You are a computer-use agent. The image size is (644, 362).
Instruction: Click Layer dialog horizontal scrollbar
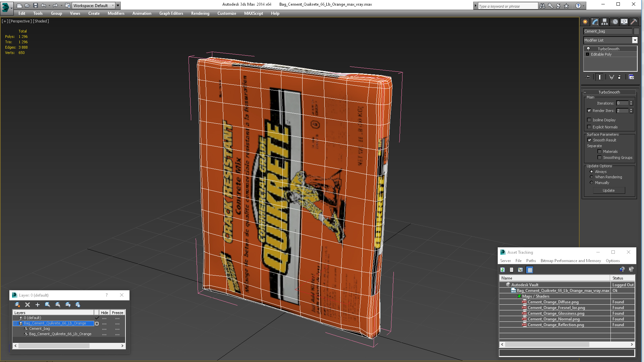pos(69,346)
